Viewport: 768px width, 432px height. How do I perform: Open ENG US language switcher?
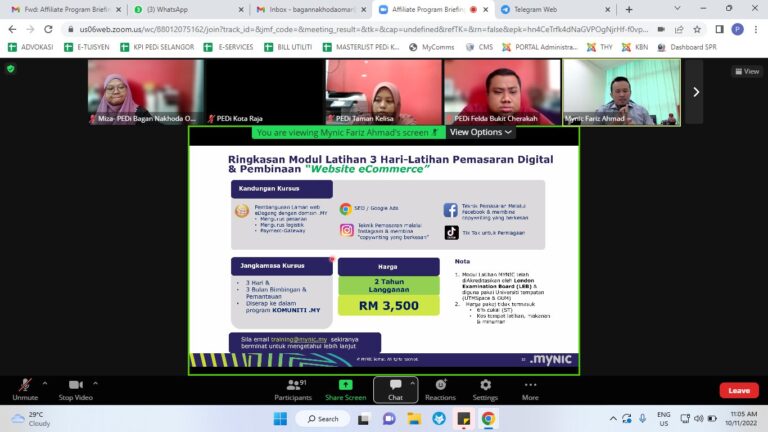pyautogui.click(x=664, y=419)
